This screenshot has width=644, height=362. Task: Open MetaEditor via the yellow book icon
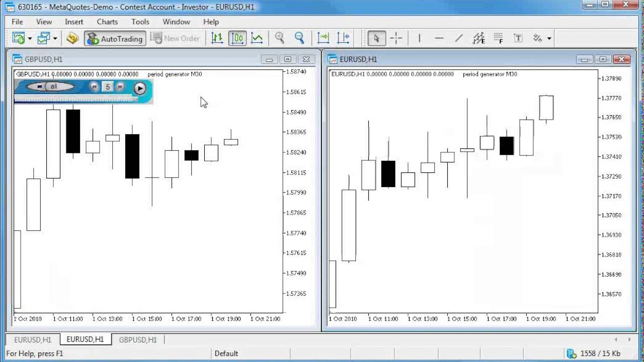point(72,38)
